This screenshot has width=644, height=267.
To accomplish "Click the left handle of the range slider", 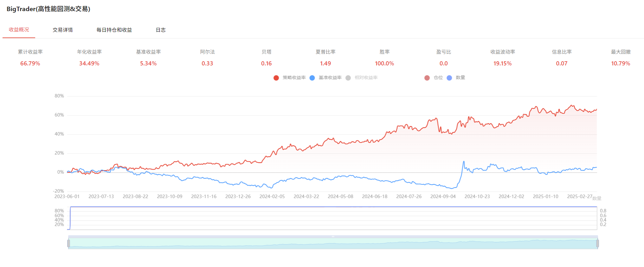I will pos(68,244).
